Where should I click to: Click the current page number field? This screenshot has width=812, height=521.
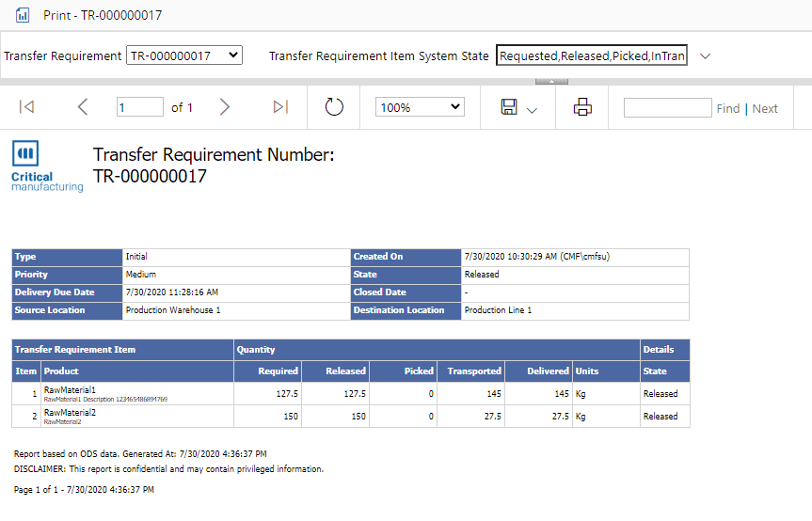point(140,107)
